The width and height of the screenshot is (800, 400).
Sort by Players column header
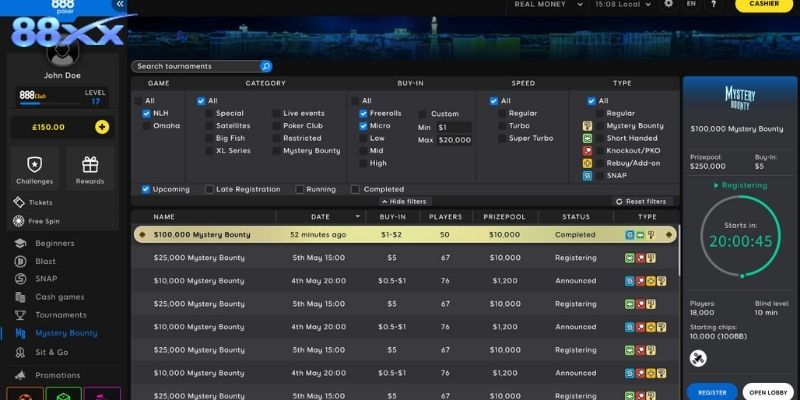pyautogui.click(x=445, y=217)
